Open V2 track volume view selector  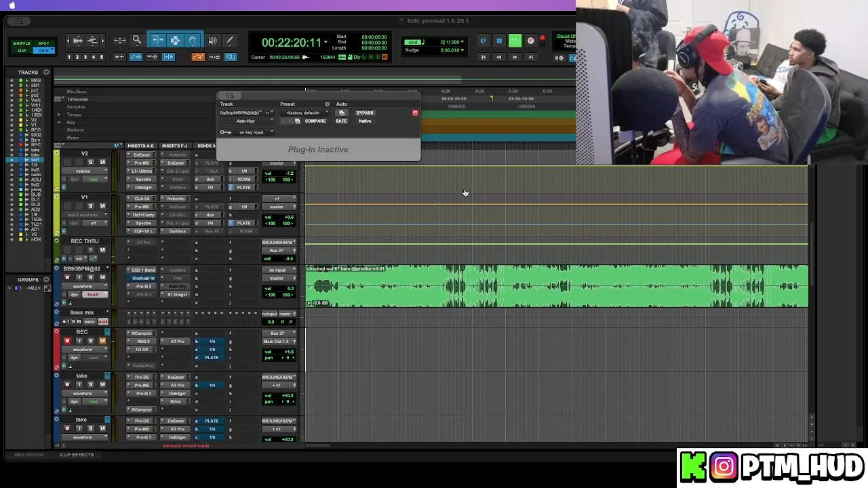coord(85,171)
